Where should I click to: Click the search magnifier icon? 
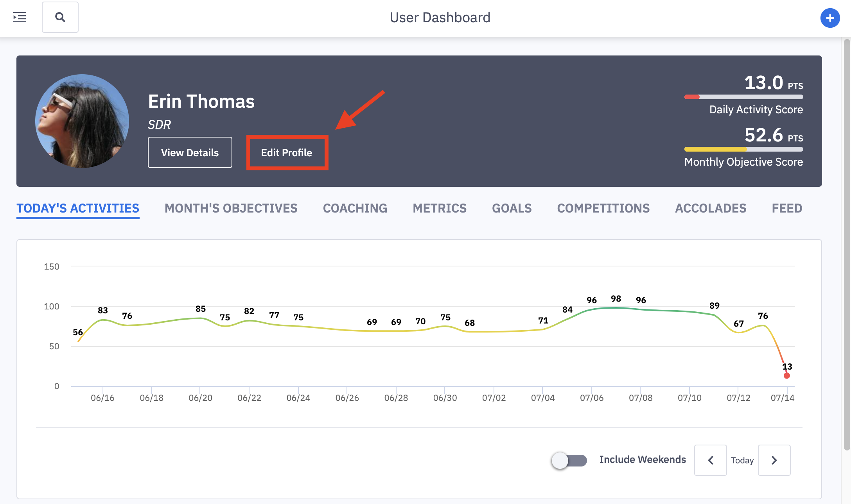(x=60, y=17)
